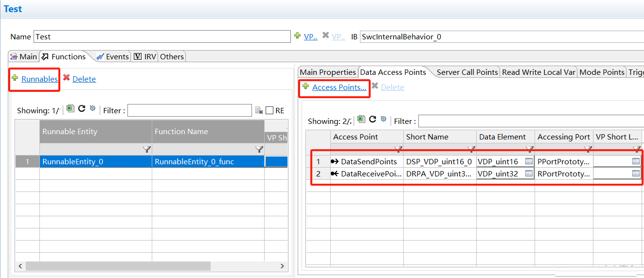Image resolution: width=644 pixels, height=278 pixels.
Task: Click the Access Points... link
Action: tap(339, 87)
